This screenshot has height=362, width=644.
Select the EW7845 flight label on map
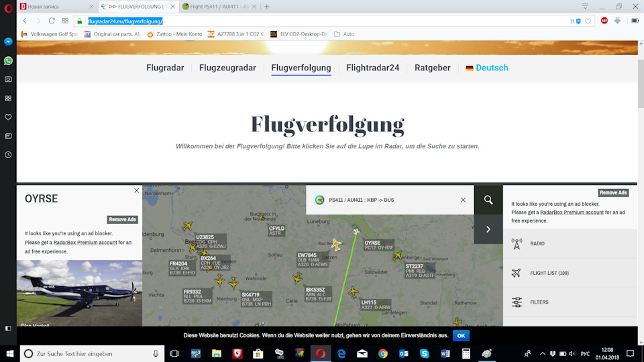click(x=313, y=260)
